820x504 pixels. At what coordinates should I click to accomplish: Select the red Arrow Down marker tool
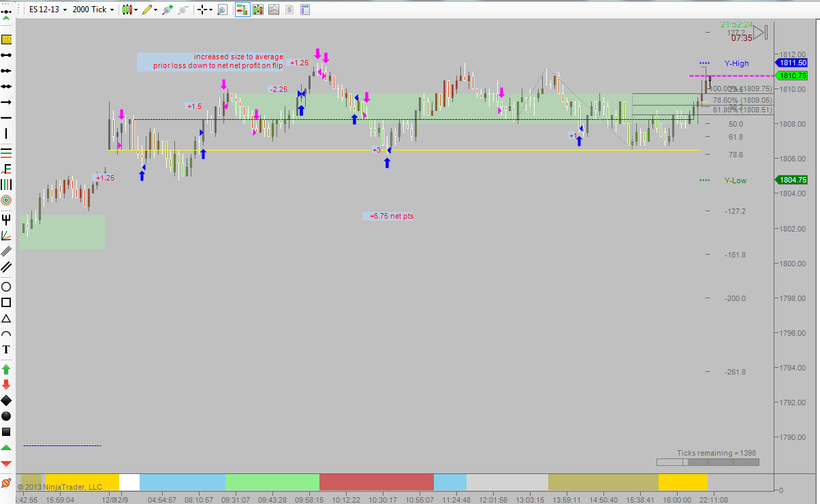point(6,384)
